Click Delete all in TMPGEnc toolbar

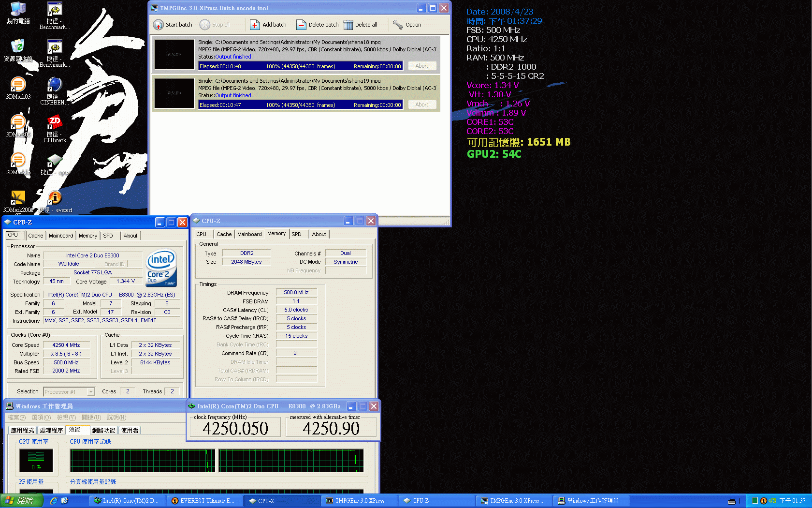click(360, 25)
